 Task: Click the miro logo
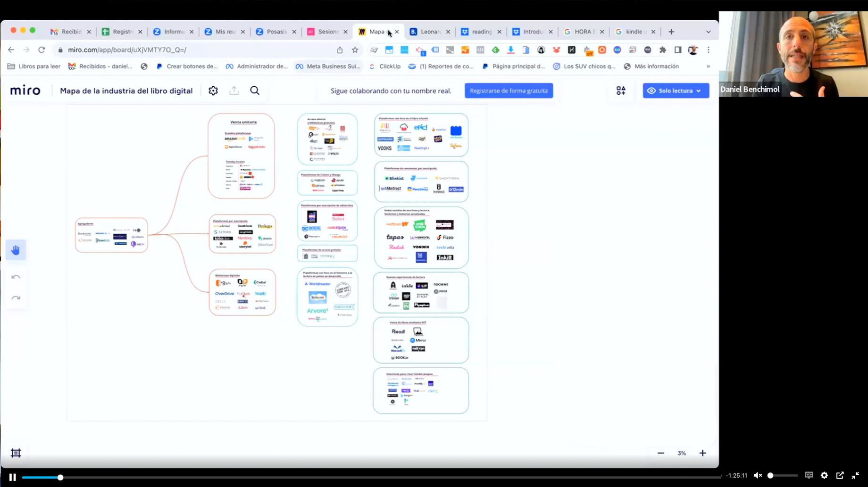pos(25,91)
